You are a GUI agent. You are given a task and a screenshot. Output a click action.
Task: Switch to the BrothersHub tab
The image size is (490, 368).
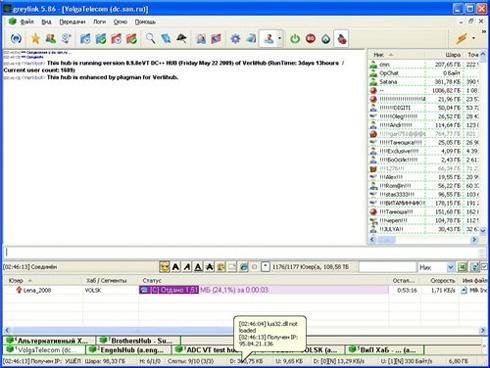(138, 341)
